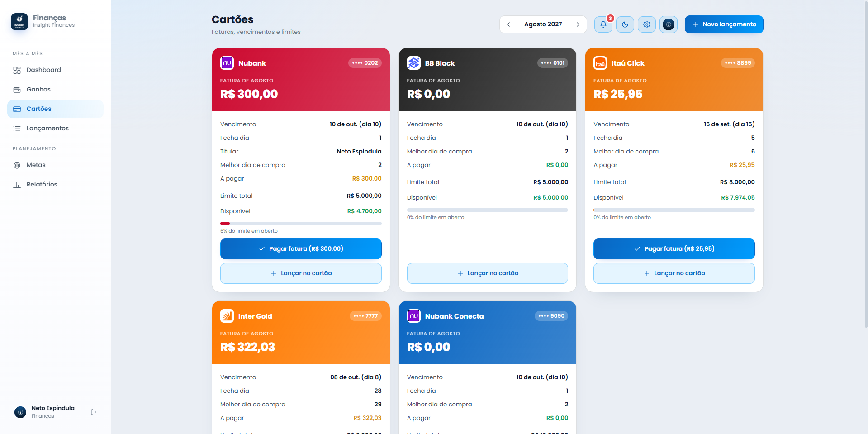This screenshot has width=868, height=434.
Task: Click the Itaú Click limit usage progress bar
Action: tap(674, 210)
